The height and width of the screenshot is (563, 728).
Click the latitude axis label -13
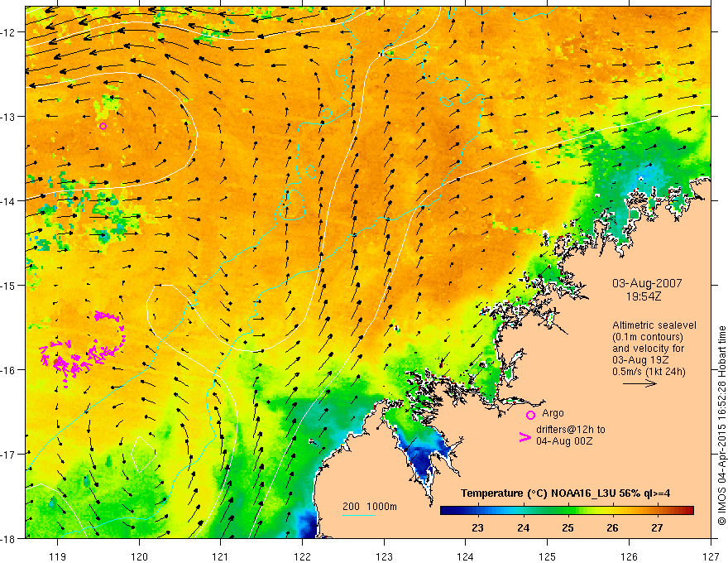(9, 117)
